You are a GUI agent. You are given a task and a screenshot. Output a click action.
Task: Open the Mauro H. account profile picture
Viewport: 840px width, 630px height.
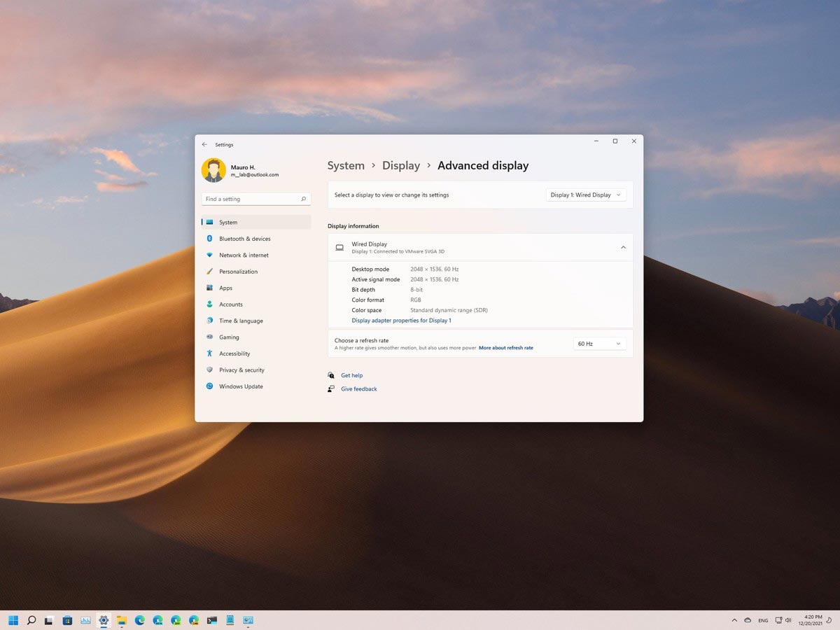213,170
